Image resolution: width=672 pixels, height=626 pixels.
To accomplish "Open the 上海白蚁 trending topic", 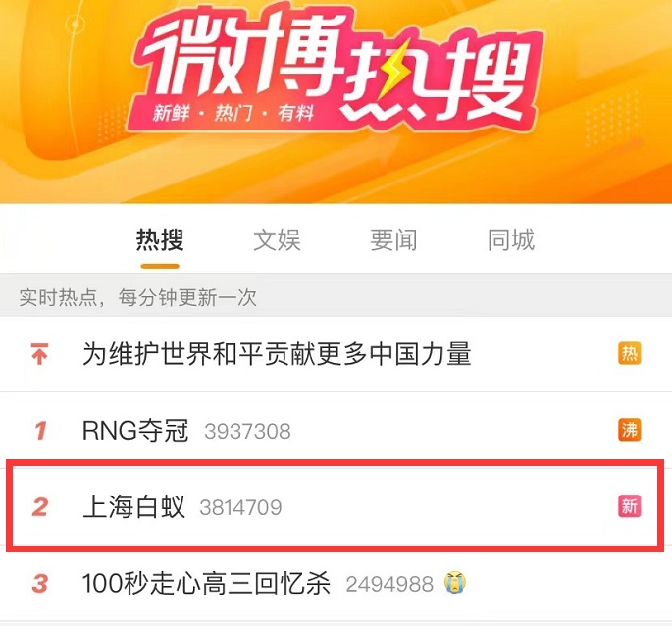I will 133,507.
